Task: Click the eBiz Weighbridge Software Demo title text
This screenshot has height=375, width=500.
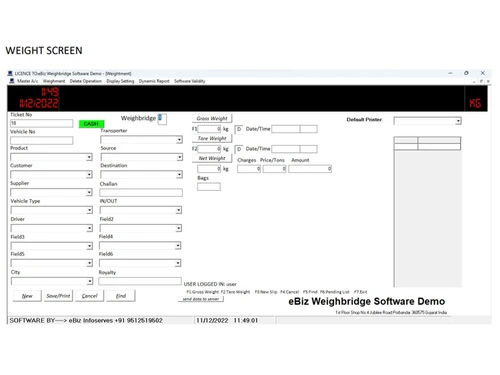Action: [367, 301]
